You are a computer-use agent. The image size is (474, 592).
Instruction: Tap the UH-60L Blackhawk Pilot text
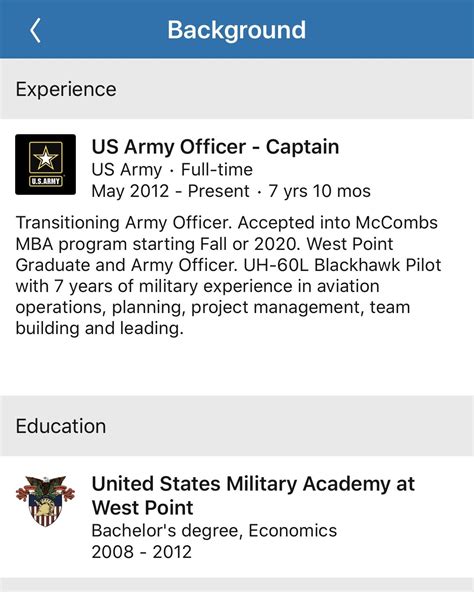(x=342, y=265)
